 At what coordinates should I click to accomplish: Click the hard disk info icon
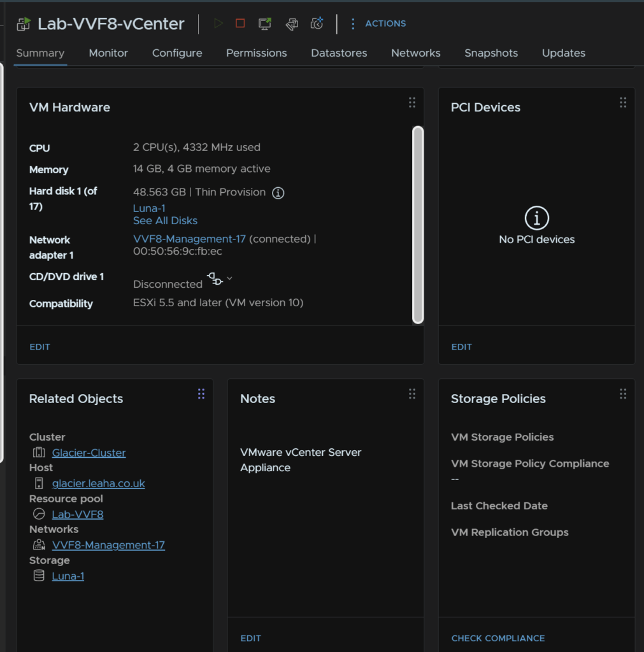[278, 193]
